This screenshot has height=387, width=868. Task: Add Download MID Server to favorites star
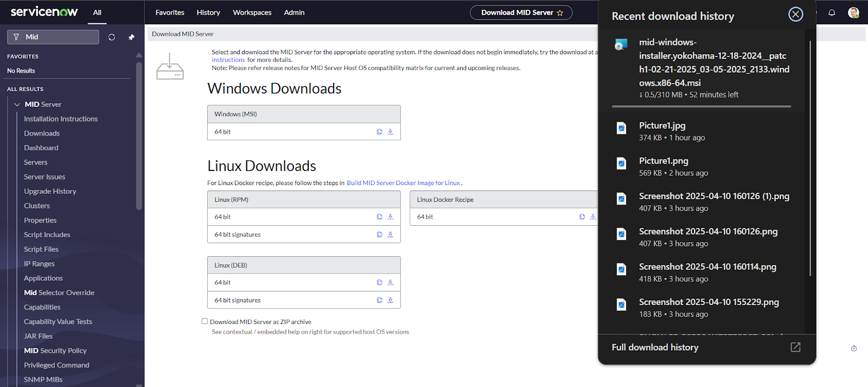(560, 12)
